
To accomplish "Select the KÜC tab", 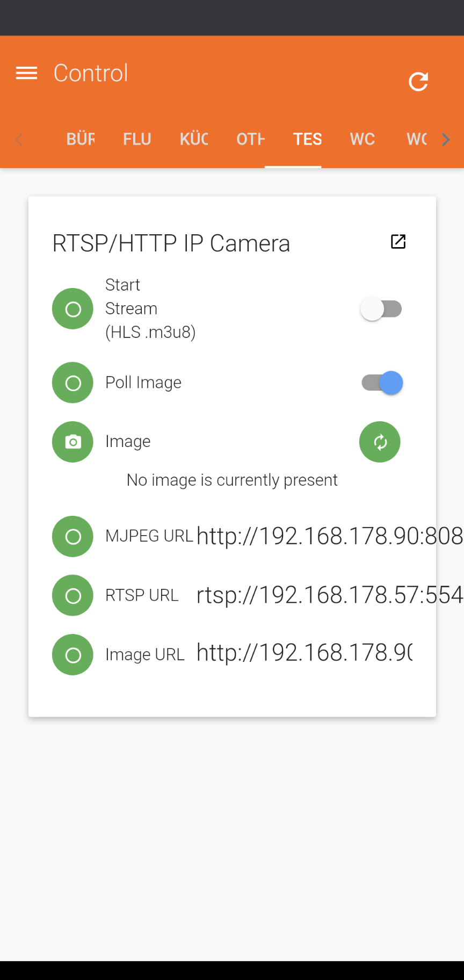I will click(194, 139).
